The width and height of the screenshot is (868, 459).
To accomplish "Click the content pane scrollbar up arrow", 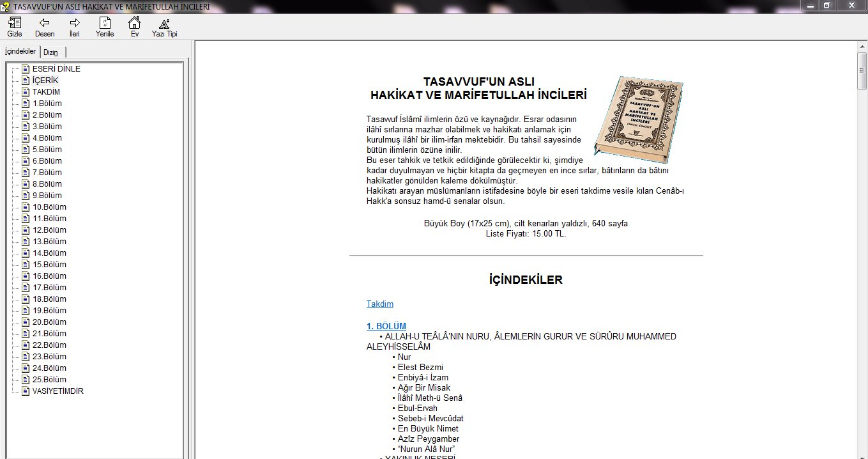I will [862, 46].
